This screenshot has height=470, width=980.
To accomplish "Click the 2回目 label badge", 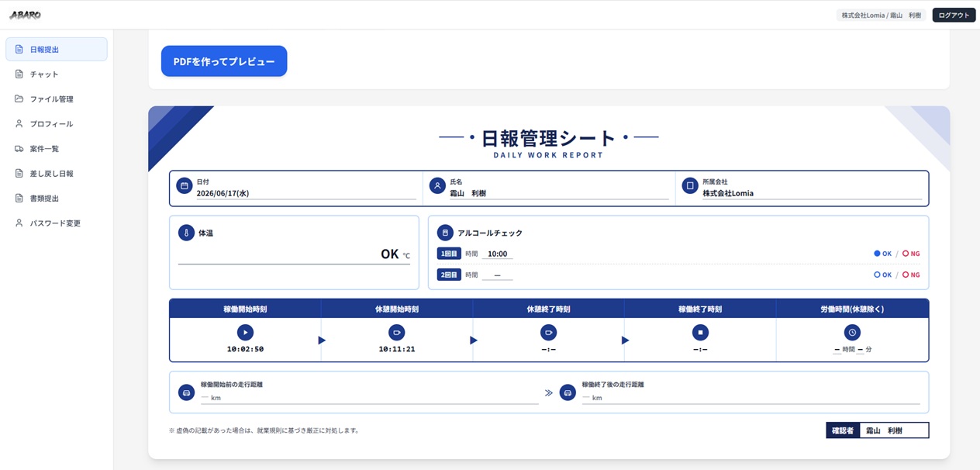I will [449, 275].
